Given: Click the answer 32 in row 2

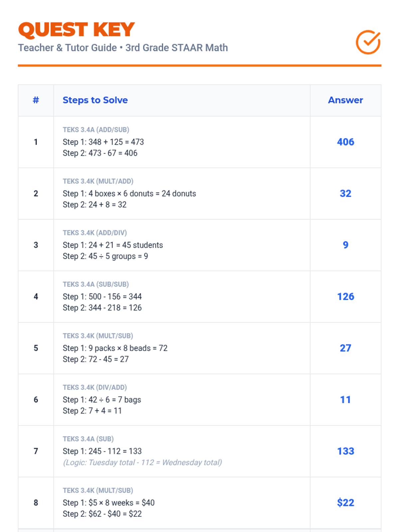Looking at the screenshot, I should coord(345,194).
